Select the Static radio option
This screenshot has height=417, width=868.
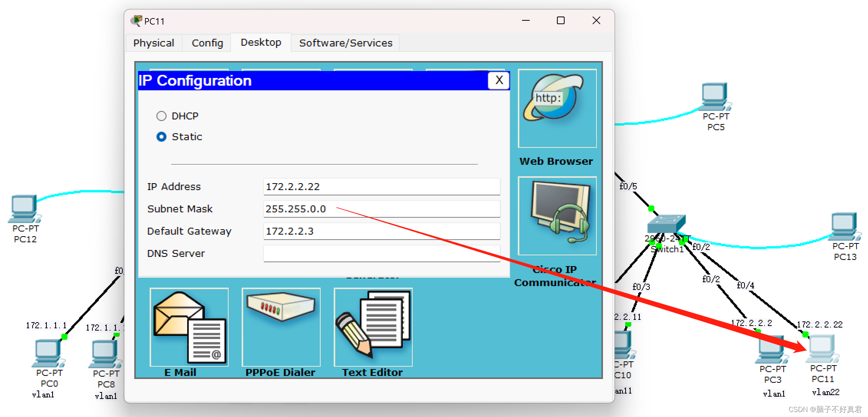(x=161, y=137)
